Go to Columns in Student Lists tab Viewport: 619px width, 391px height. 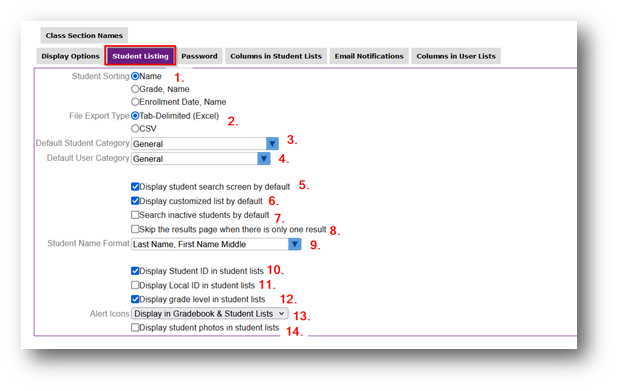pyautogui.click(x=276, y=56)
